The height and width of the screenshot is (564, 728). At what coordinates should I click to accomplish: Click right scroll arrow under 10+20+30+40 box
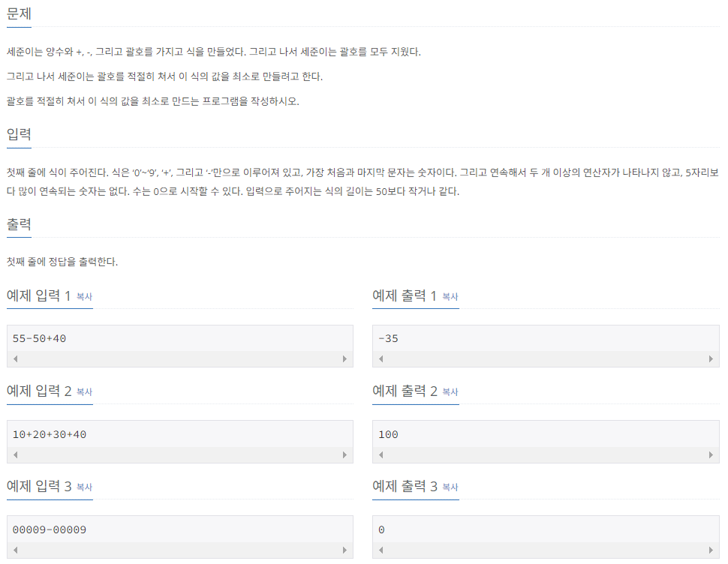tap(344, 455)
